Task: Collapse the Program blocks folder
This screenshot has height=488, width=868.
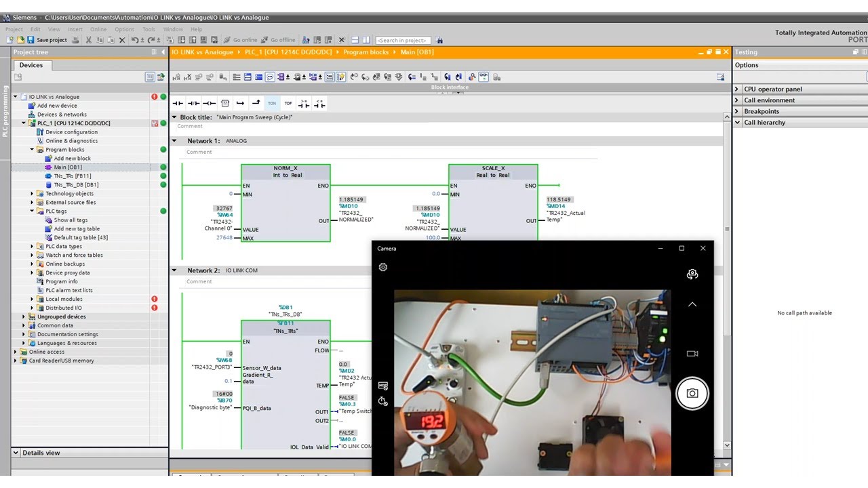Action: 32,150
